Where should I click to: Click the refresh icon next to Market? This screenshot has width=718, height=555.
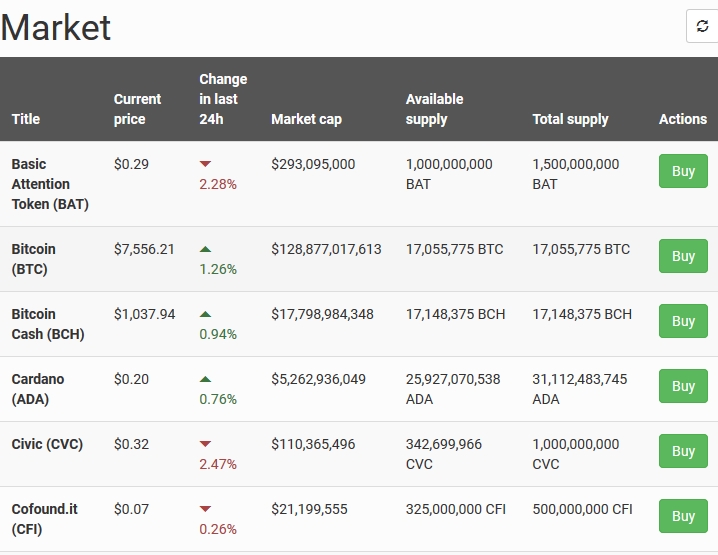point(702,27)
